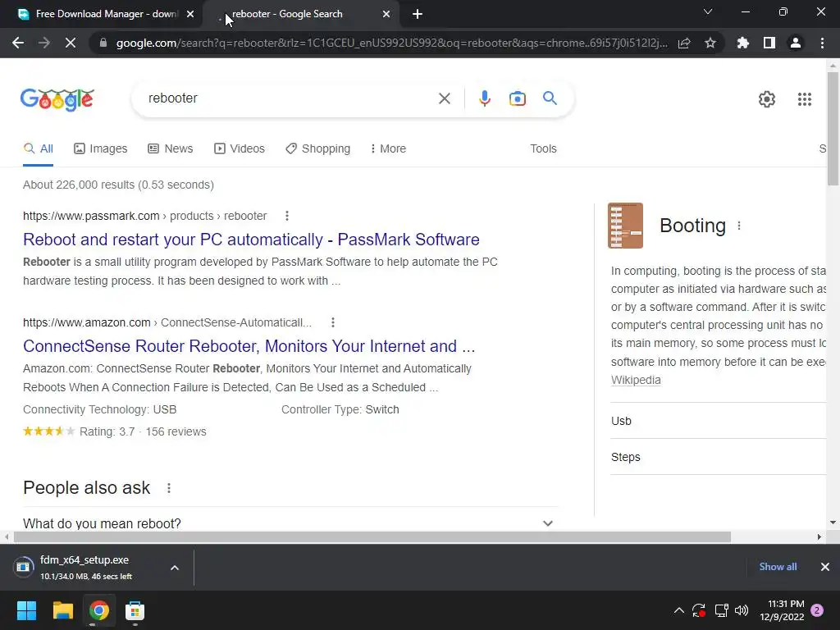Image resolution: width=840 pixels, height=630 pixels.
Task: Bookmark this page with star icon
Action: click(x=710, y=43)
